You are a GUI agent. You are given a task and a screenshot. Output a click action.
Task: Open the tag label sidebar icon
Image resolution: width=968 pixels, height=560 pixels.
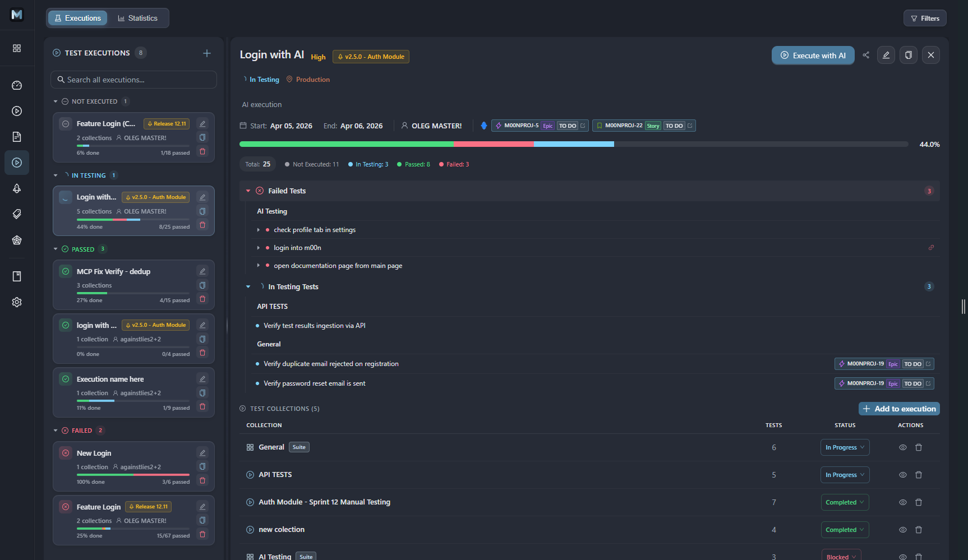coord(17,214)
